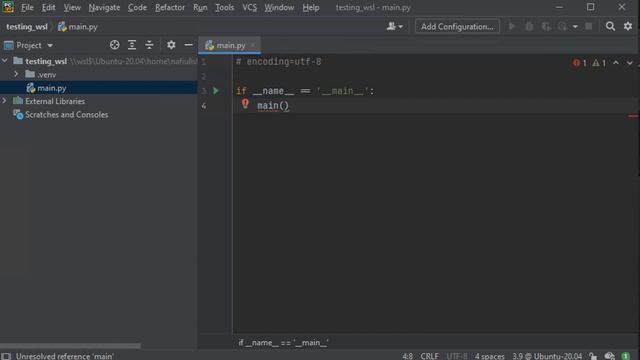Go to previous highlighted error arrow
Screen dimensions: 640x360
(x=616, y=63)
